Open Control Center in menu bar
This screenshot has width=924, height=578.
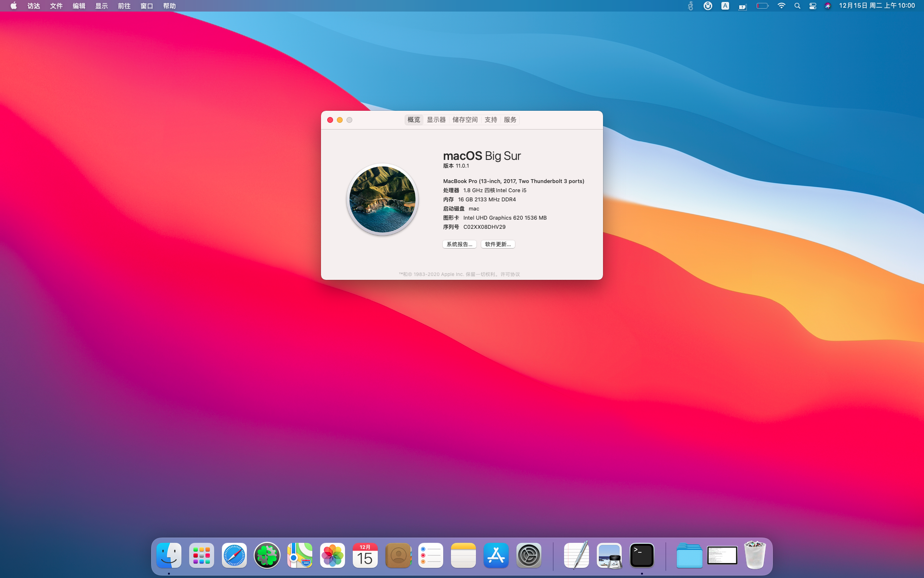[x=813, y=6]
